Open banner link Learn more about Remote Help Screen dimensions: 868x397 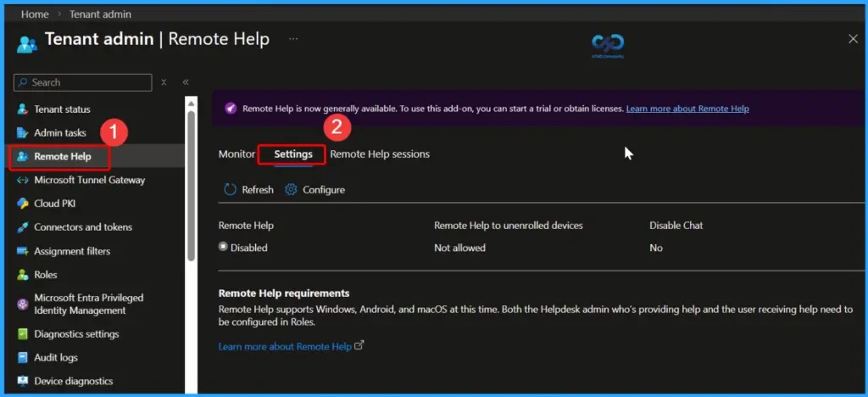click(687, 109)
